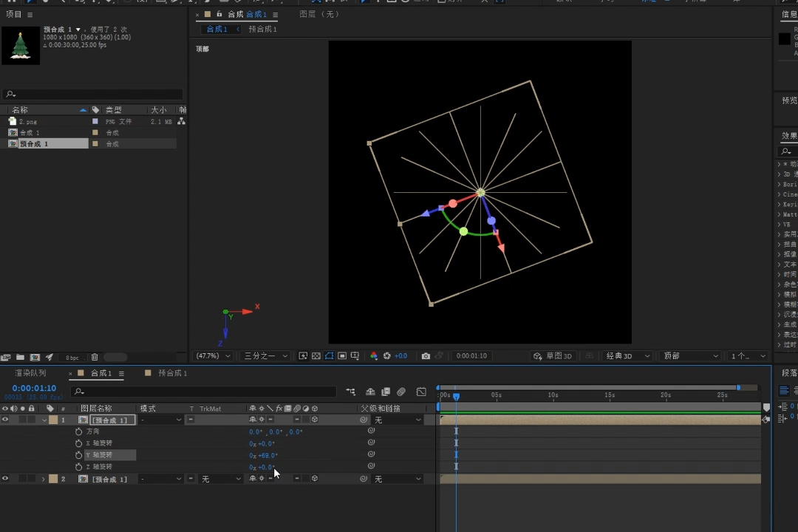The width and height of the screenshot is (798, 532).
Task: Open the 三分之一 resolution dropdown
Action: (x=266, y=356)
